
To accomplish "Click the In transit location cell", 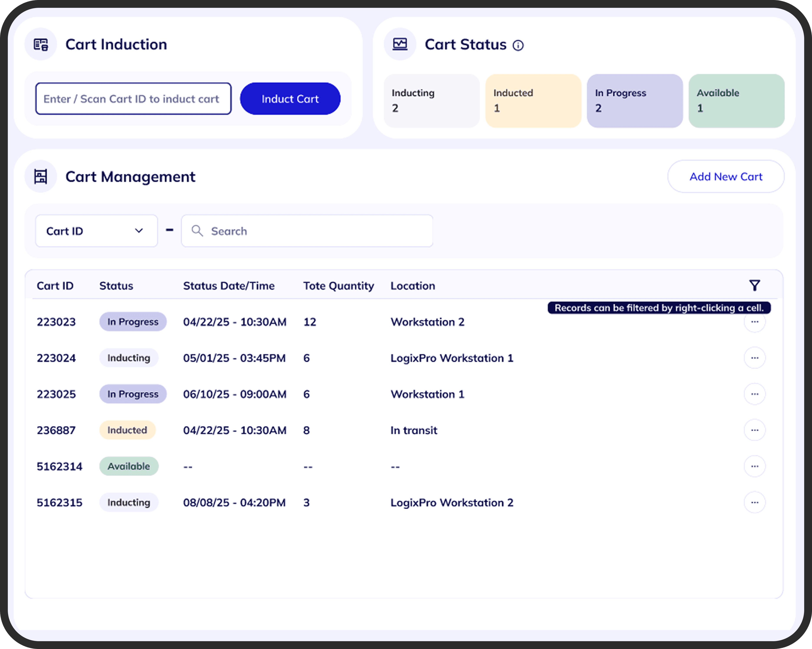I will (x=414, y=430).
